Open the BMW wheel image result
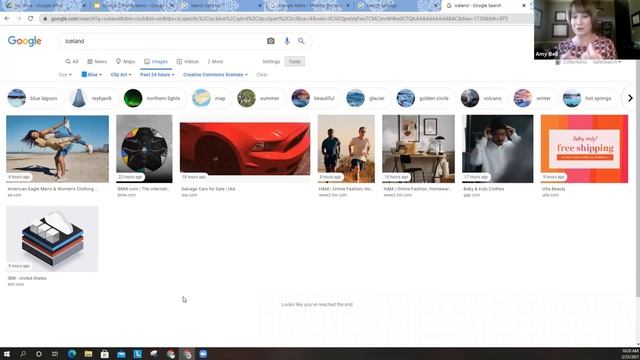640x360 pixels. (x=144, y=149)
